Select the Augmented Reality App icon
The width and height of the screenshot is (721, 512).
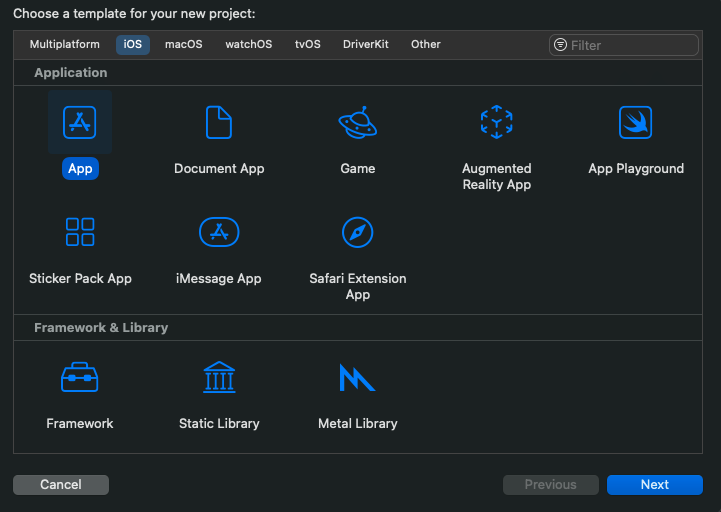[x=497, y=122]
